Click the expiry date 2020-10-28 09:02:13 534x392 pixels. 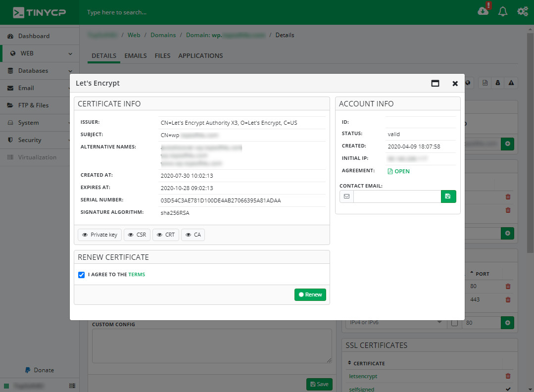[x=187, y=188]
